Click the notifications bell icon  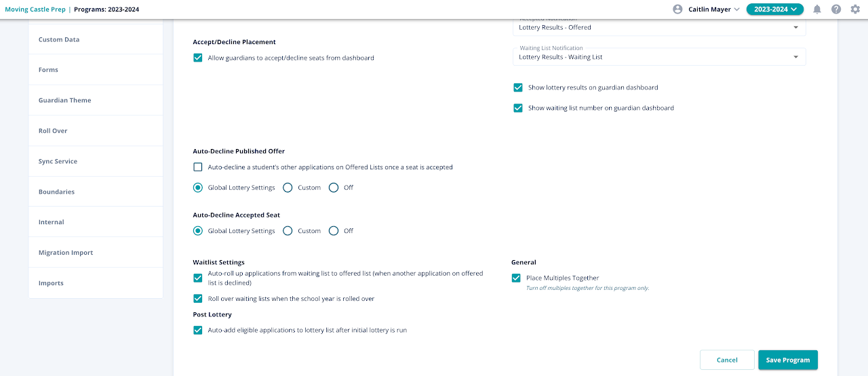click(817, 9)
